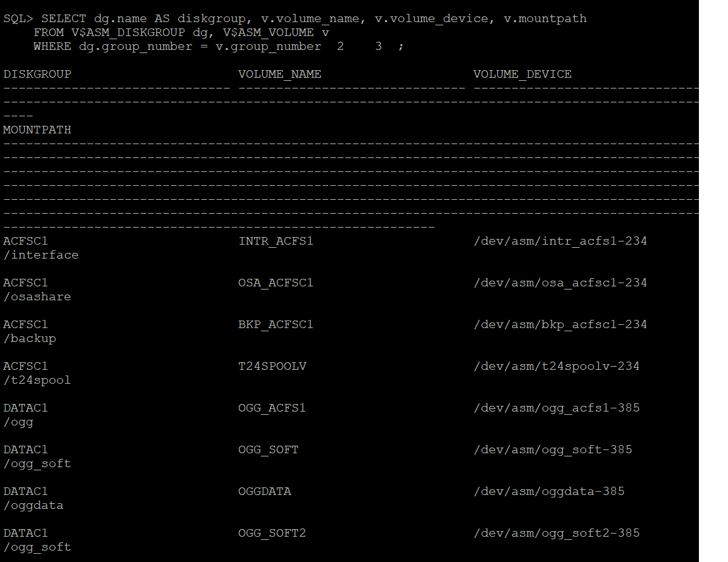
Task: Select the OGG_SOFT2 volume name
Action: click(x=272, y=533)
